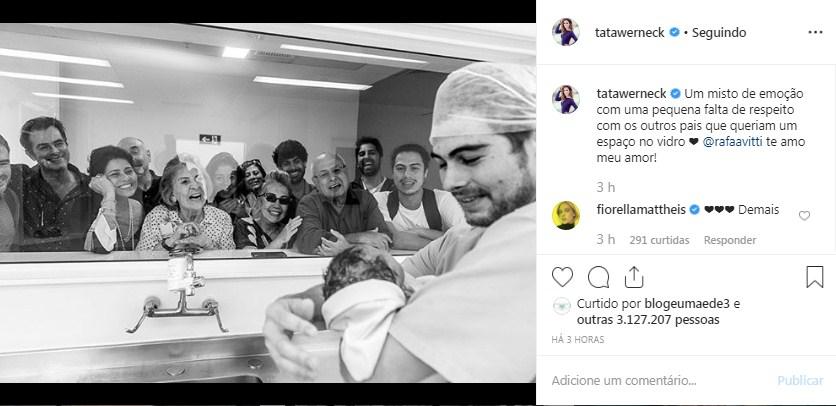Click the Publicar button

[800, 381]
